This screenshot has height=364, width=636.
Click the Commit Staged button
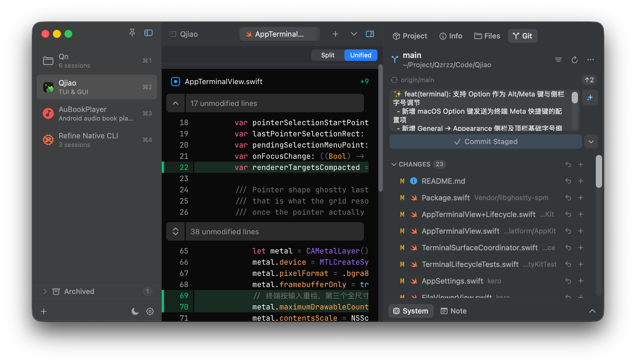pyautogui.click(x=486, y=142)
